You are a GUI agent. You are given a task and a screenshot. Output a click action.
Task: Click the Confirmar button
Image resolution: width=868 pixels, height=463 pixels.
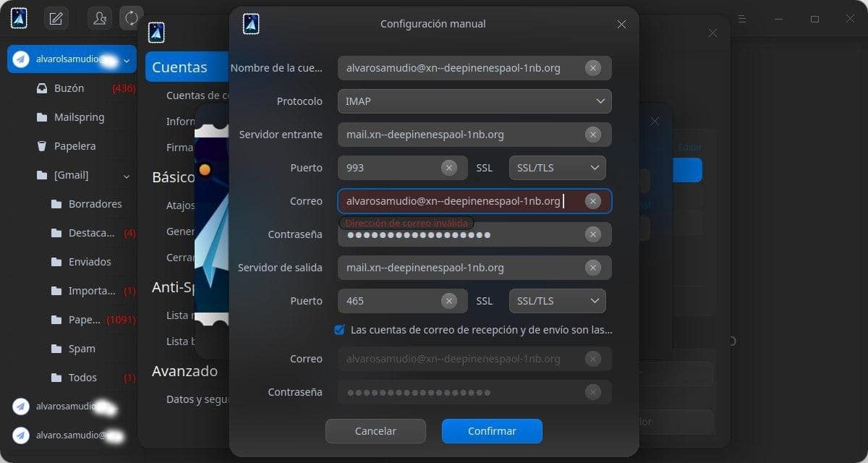pos(492,431)
